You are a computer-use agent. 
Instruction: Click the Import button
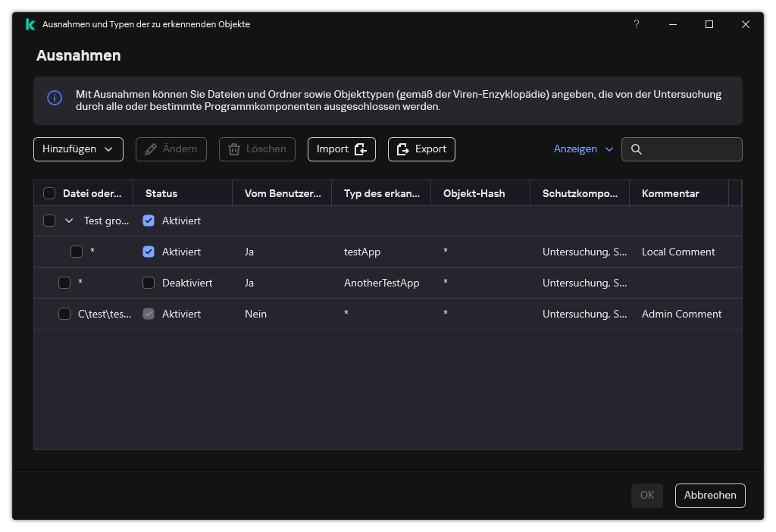click(x=342, y=149)
